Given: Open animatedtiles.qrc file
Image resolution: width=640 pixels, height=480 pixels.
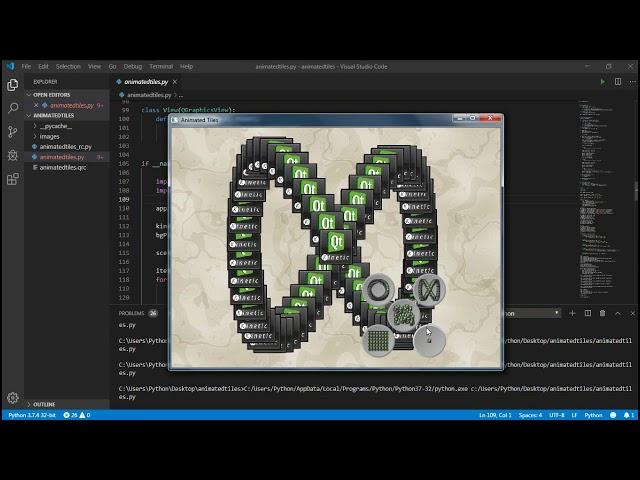Looking at the screenshot, I should (62, 167).
